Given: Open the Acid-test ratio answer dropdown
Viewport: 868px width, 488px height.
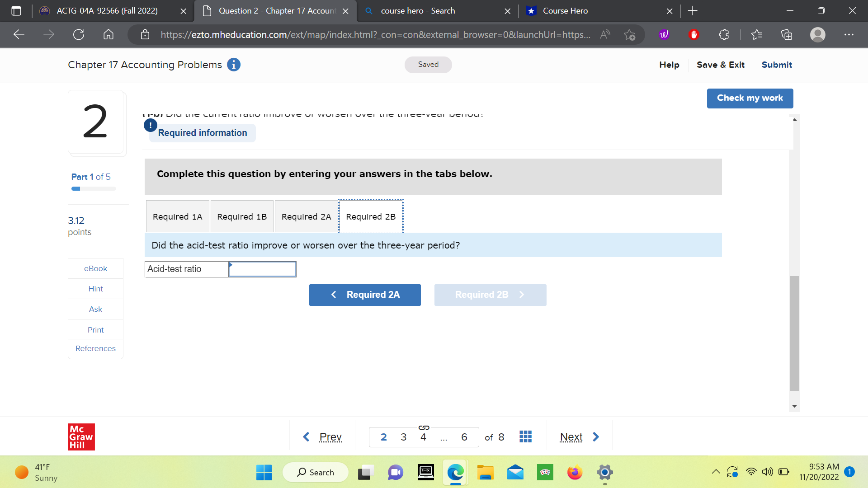Looking at the screenshot, I should click(262, 269).
